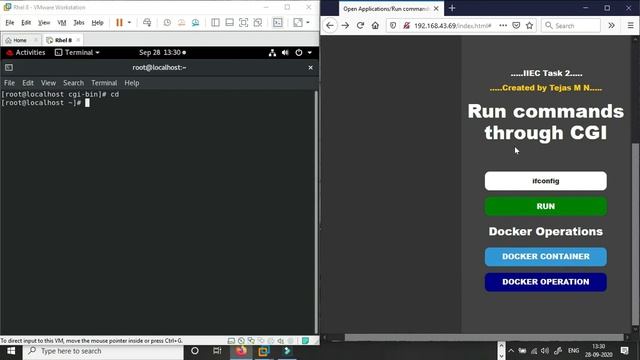Click the web page horizontal scrollbar
Viewport: 640px width, 360px height.
484,338
